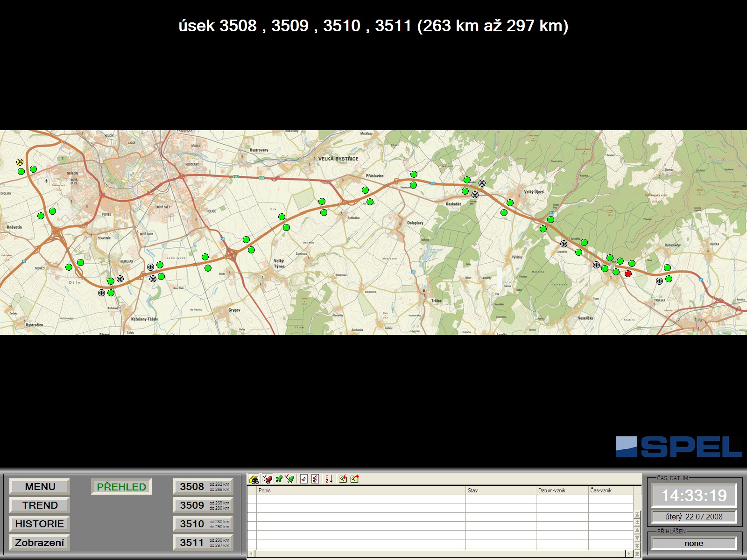
Task: Sort alarm list by Datum-vznik column
Action: 562,490
